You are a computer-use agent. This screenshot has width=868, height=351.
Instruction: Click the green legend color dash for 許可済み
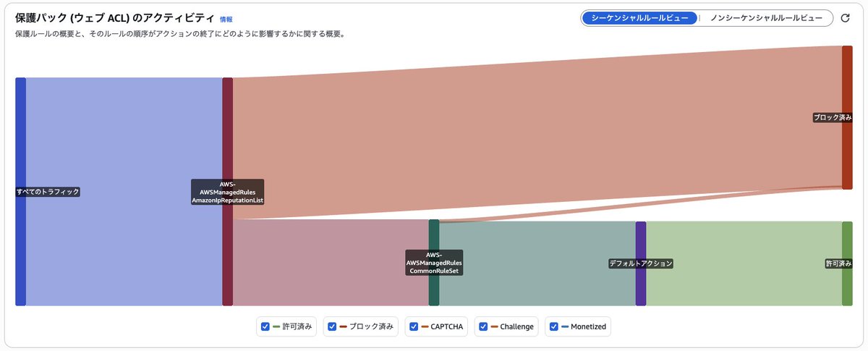[x=276, y=326]
